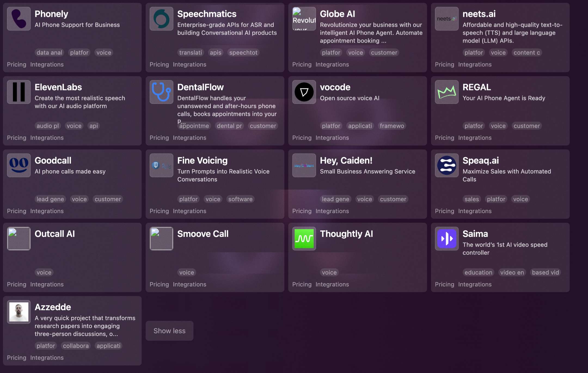Click the Thoughtly AI green waveform icon
Screen dimensions: 588x373
(304, 239)
